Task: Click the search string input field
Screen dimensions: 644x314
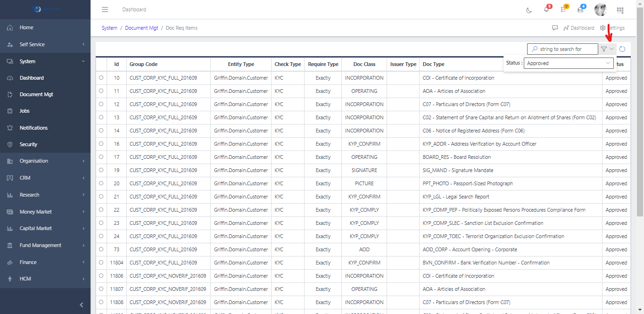Action: tap(565, 49)
